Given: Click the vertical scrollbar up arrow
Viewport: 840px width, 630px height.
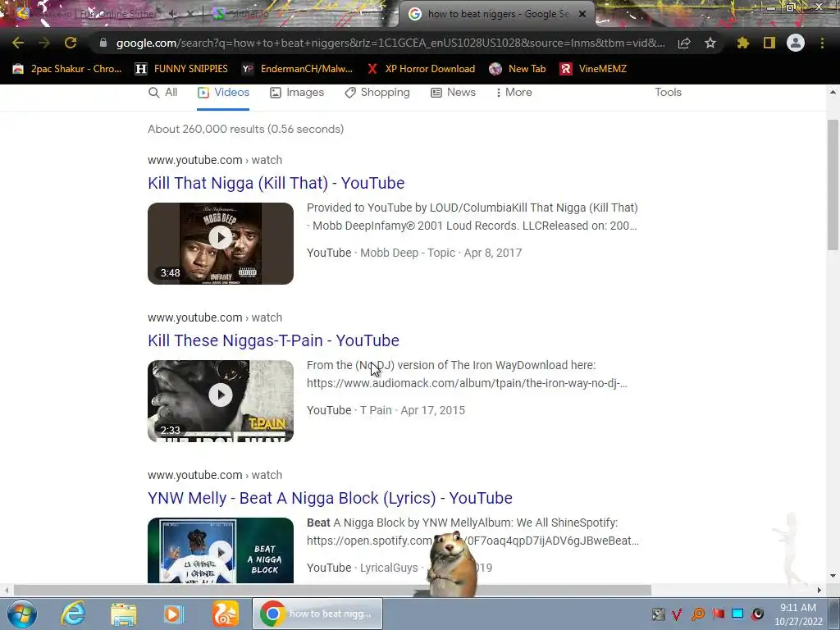Looking at the screenshot, I should [833, 92].
